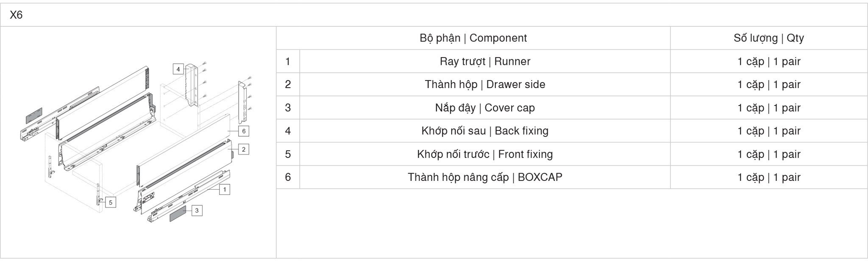
Task: Select the Nắp đậy | Cover cap row
Action: click(572, 108)
